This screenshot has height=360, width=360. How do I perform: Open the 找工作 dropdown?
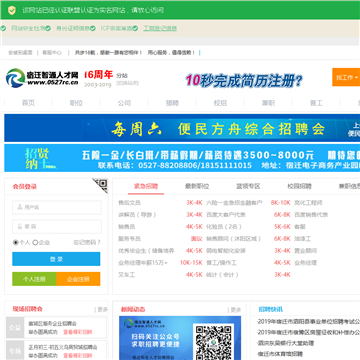click(x=346, y=77)
